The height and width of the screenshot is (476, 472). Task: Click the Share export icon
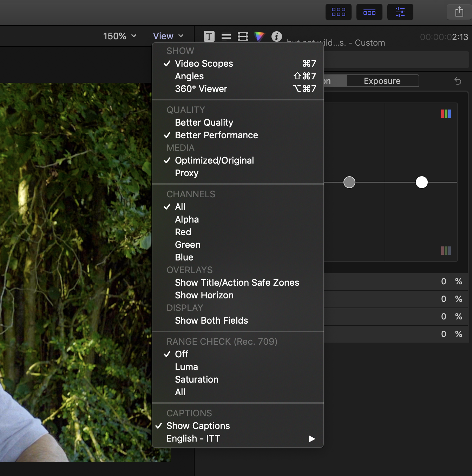(459, 12)
